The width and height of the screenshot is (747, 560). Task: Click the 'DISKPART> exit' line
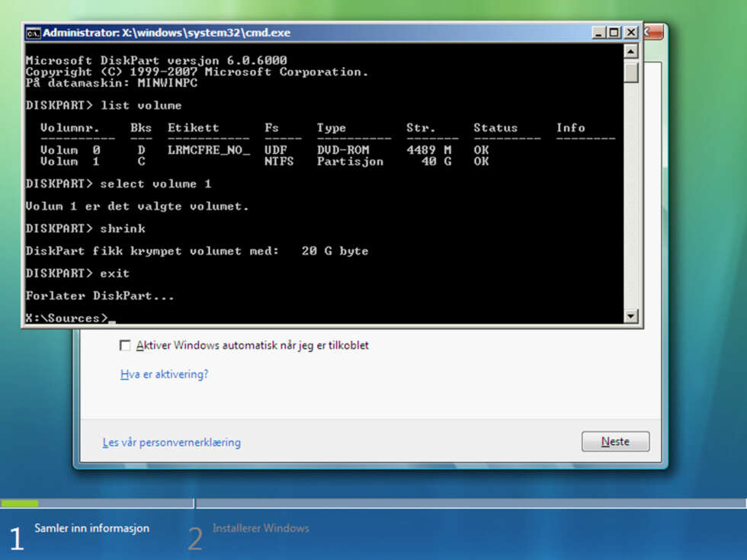(78, 274)
